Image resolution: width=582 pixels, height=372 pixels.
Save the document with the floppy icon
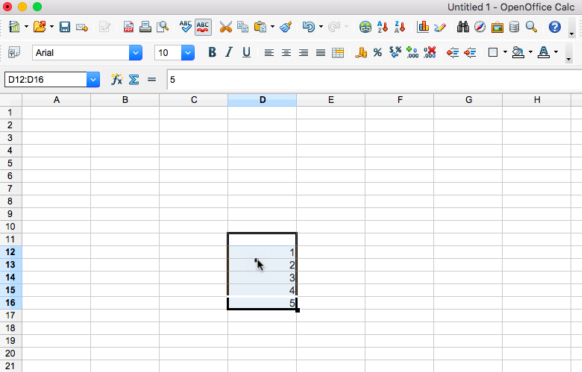(65, 27)
